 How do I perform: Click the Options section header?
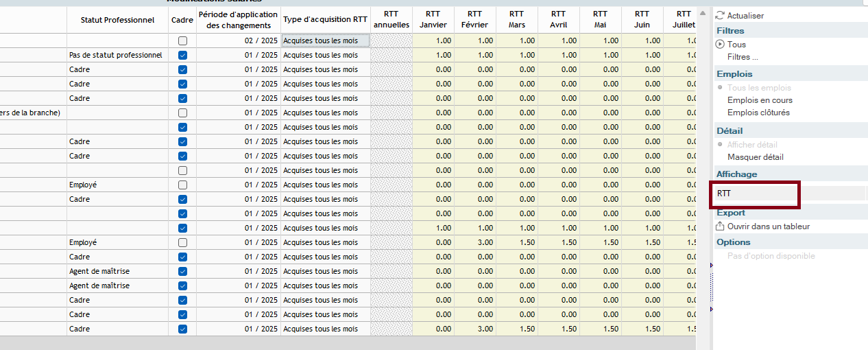point(734,242)
